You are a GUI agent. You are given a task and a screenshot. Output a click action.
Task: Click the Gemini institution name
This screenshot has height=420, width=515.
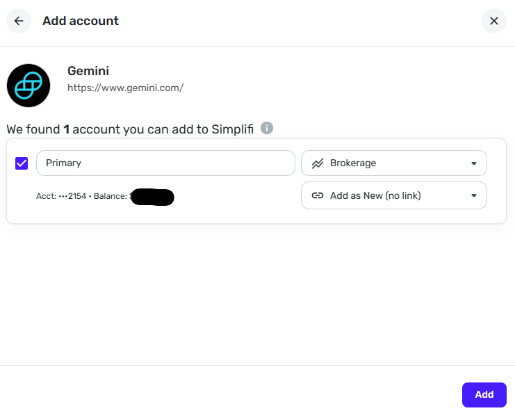[x=88, y=71]
